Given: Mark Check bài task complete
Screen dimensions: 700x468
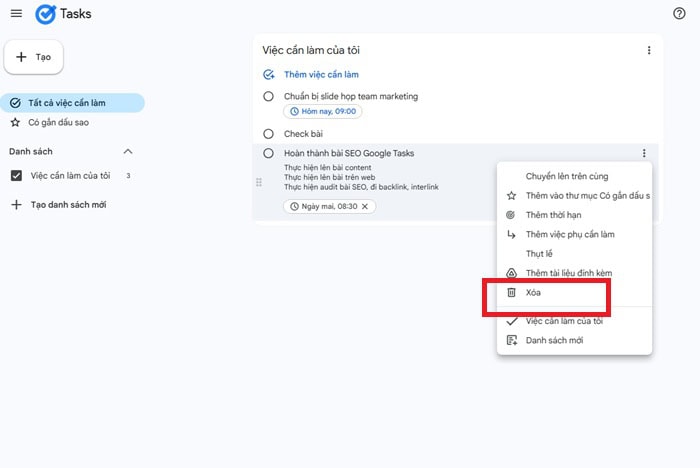Looking at the screenshot, I should tap(268, 134).
